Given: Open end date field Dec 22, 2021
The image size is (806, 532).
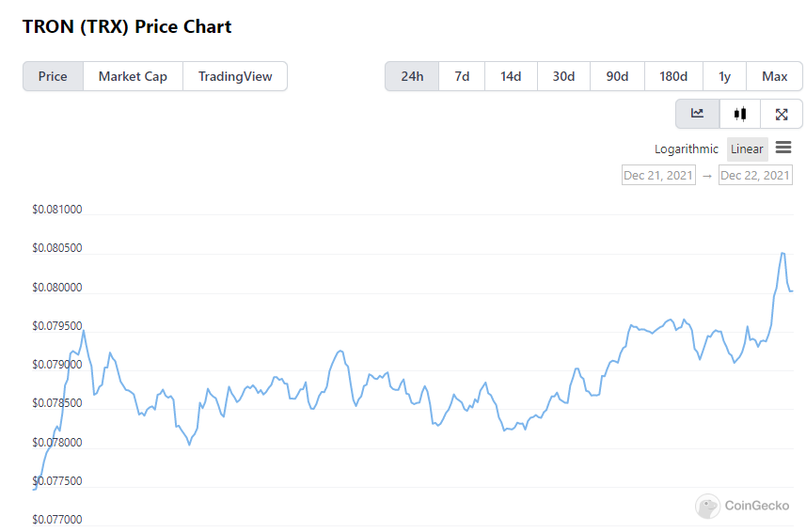Looking at the screenshot, I should pos(755,175).
